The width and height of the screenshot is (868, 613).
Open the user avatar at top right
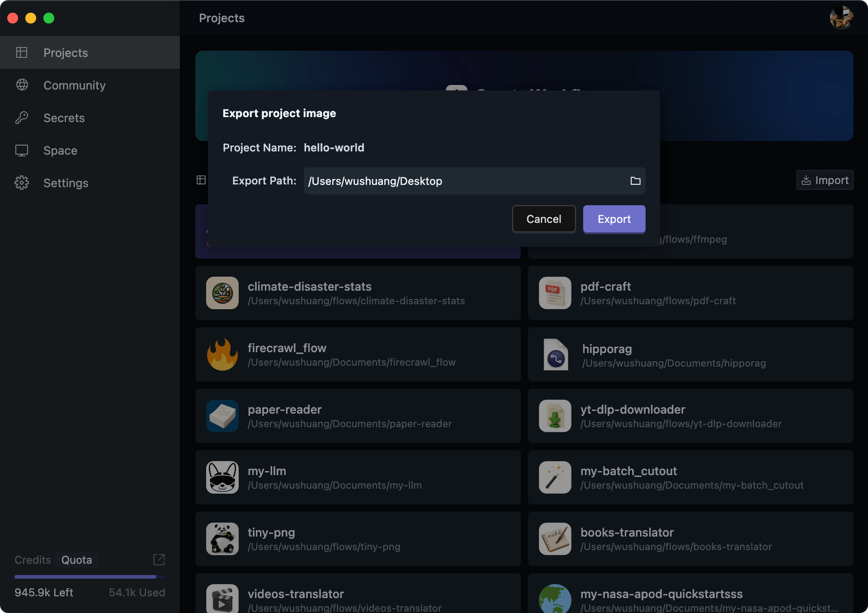[x=841, y=18]
